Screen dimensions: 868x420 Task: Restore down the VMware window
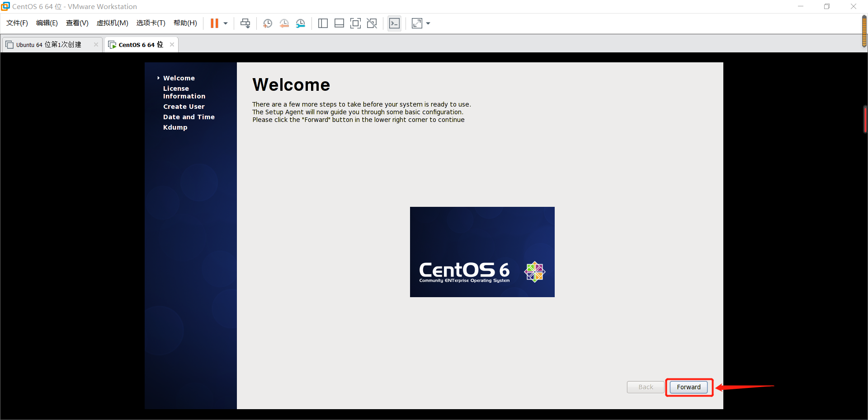827,6
